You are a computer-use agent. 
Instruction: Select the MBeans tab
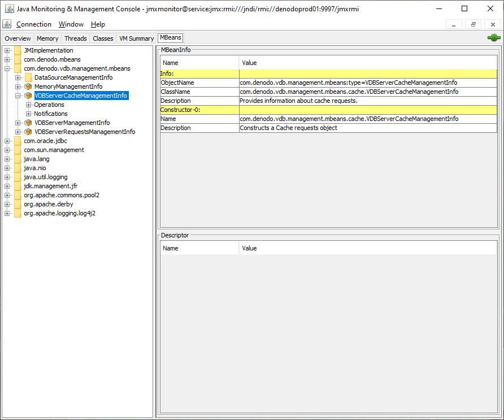pyautogui.click(x=171, y=38)
